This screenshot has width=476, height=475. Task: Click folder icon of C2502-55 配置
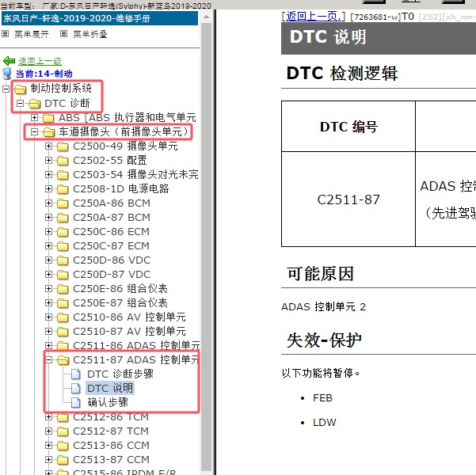[63, 161]
